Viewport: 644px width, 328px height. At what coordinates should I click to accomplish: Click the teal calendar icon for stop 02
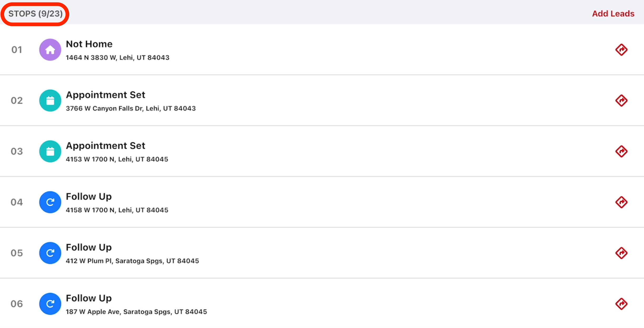coord(50,101)
